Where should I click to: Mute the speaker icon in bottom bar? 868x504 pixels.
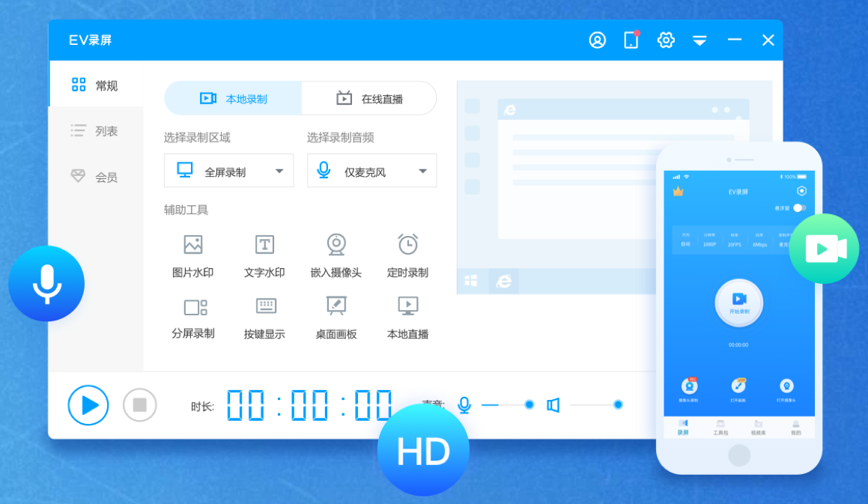click(553, 405)
